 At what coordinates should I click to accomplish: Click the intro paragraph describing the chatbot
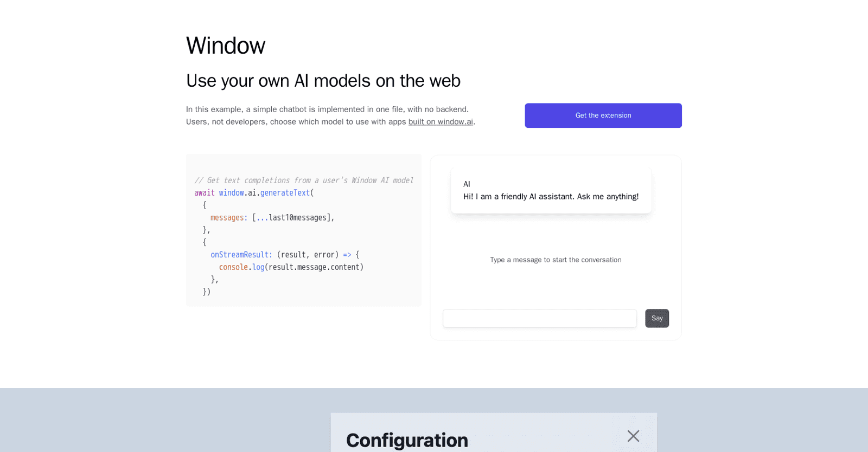pos(327,115)
